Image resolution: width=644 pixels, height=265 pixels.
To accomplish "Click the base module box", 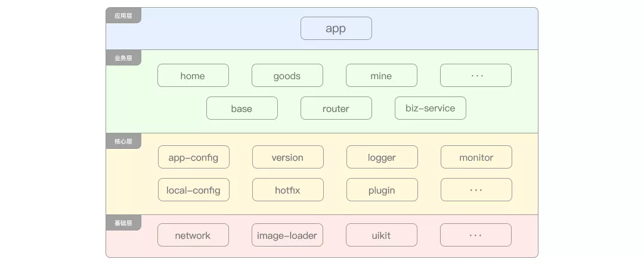I will point(242,108).
